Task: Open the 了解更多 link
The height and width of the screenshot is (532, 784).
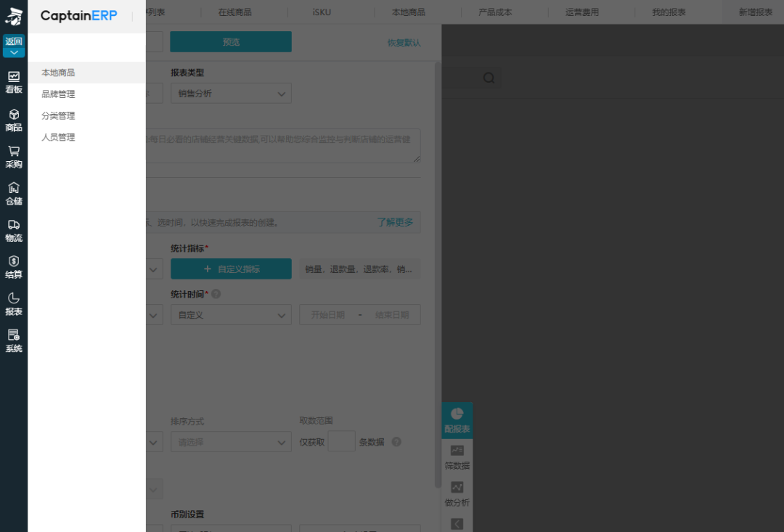Action: point(395,222)
